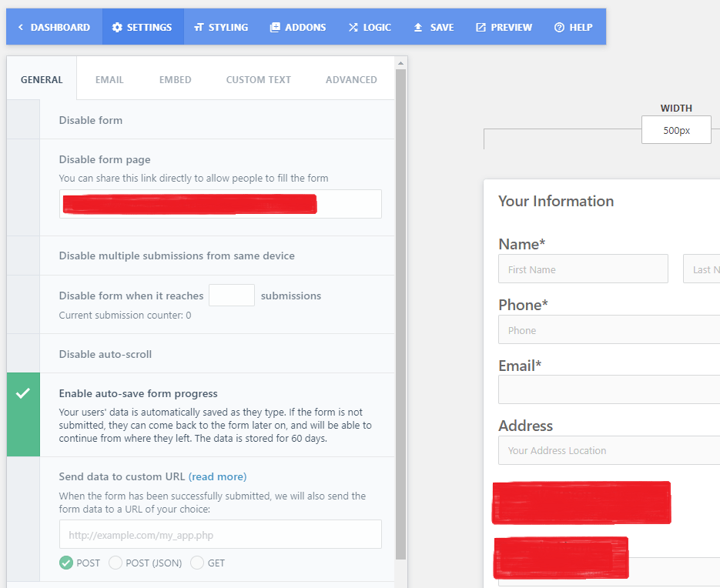Viewport: 720px width, 588px height.
Task: Toggle the Disable auto-scroll option
Action: (x=23, y=353)
